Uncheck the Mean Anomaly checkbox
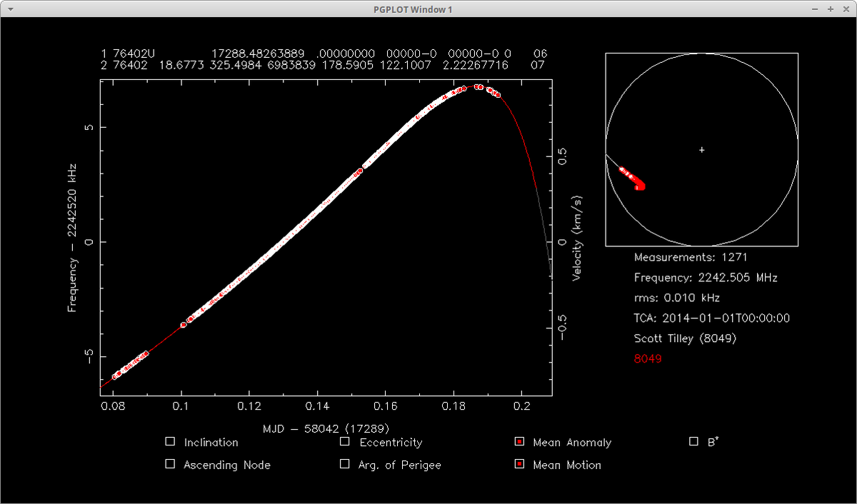Screen dimensions: 857x504 519,442
